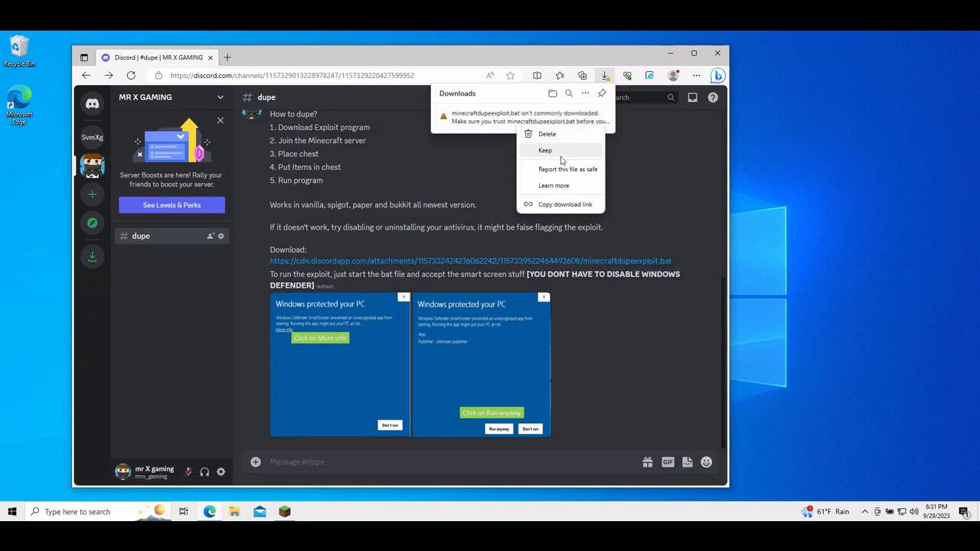Toggle deafen using the headphones icon

(204, 472)
